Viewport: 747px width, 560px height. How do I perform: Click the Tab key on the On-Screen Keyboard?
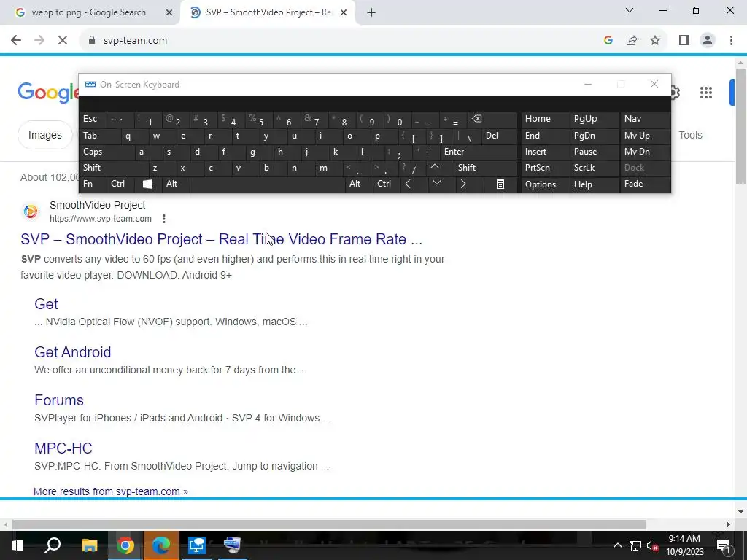tap(99, 136)
